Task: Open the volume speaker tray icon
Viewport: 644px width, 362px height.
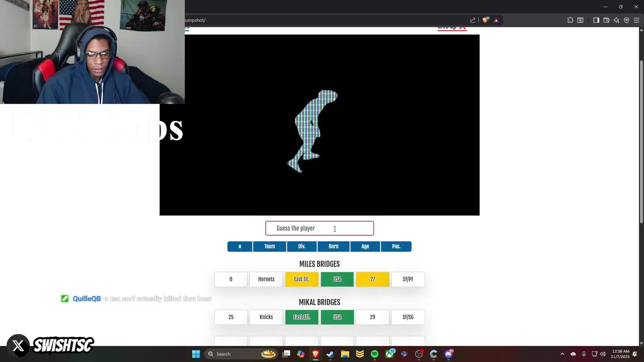Action: 603,354
